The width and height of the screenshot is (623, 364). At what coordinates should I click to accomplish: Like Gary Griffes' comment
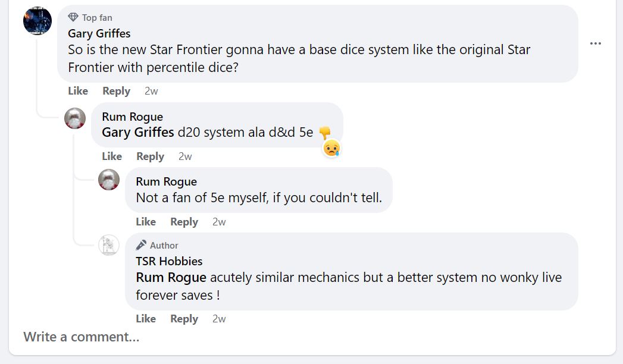click(78, 91)
